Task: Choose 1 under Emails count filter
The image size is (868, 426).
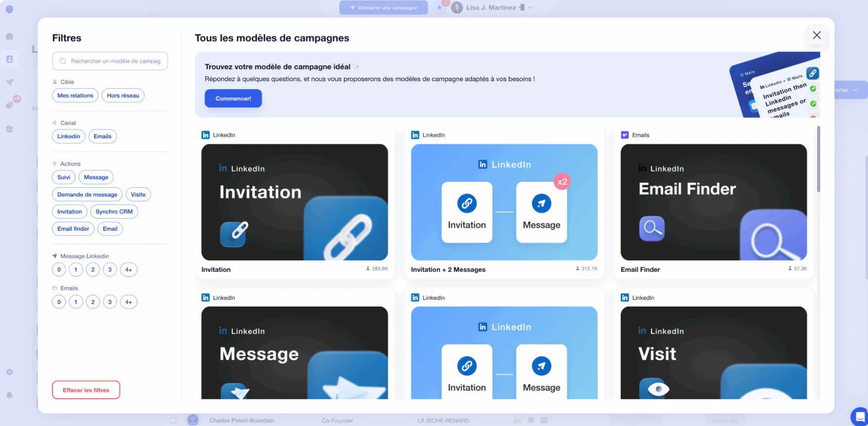Action: click(x=76, y=302)
